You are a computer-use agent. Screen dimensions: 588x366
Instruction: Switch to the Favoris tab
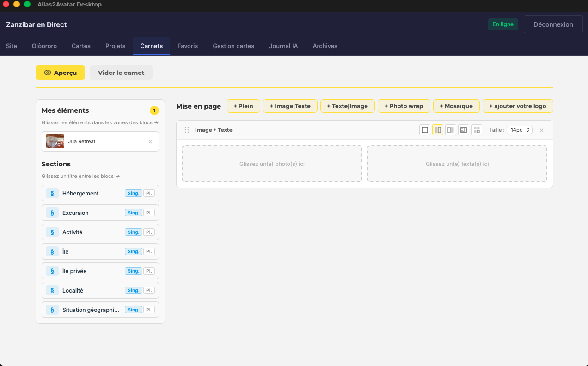(188, 46)
